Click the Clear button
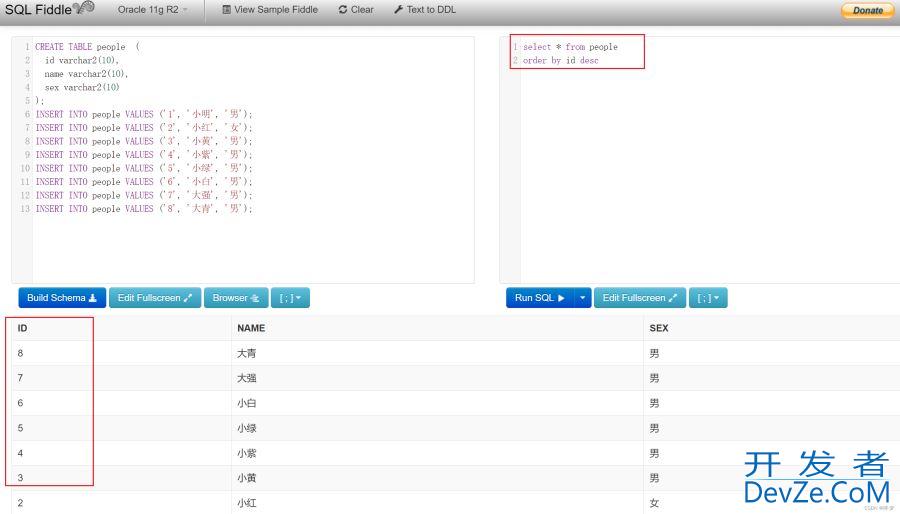This screenshot has width=900, height=514. (356, 10)
